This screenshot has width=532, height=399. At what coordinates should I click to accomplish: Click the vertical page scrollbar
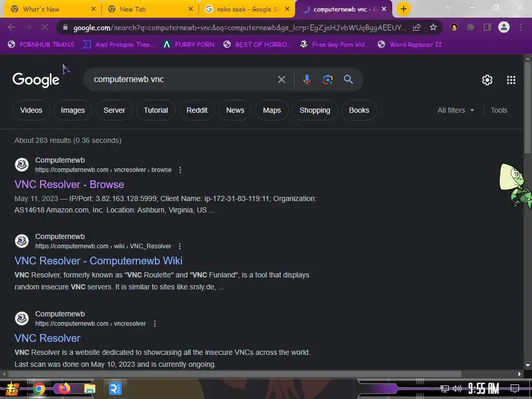[x=528, y=109]
